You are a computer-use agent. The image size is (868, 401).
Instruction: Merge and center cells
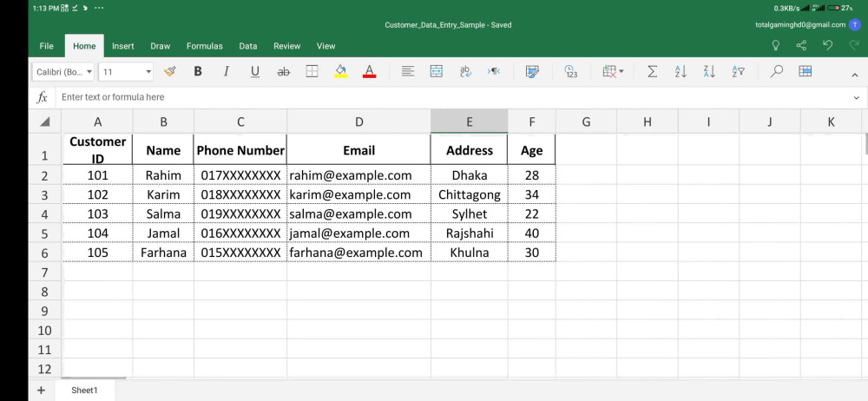[437, 71]
